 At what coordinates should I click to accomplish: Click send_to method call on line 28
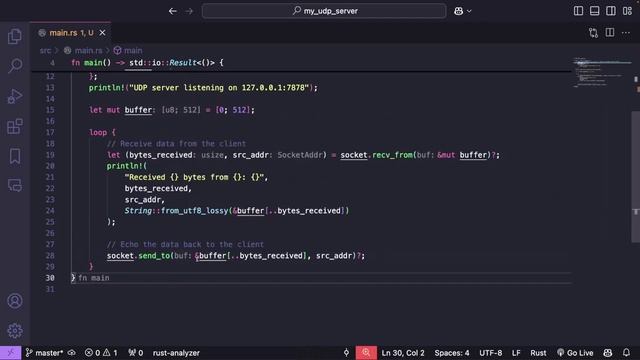pyautogui.click(x=154, y=256)
